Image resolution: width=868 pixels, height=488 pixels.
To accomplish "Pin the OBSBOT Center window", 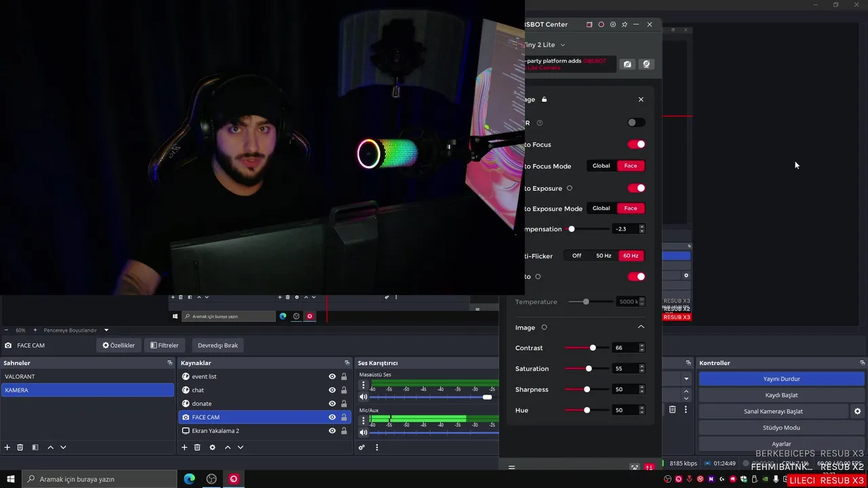I will (x=625, y=24).
